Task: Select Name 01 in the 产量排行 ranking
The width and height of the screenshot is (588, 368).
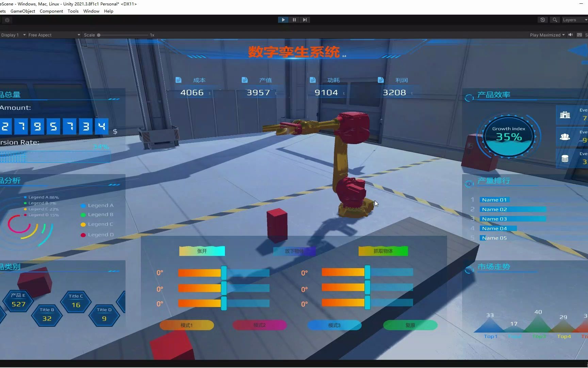Action: click(494, 200)
